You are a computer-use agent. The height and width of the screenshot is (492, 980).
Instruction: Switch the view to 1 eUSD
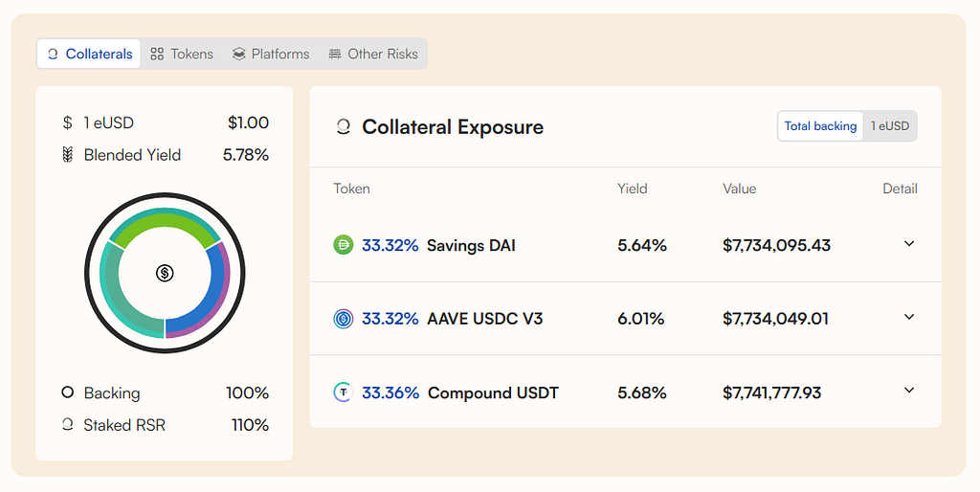click(x=889, y=126)
